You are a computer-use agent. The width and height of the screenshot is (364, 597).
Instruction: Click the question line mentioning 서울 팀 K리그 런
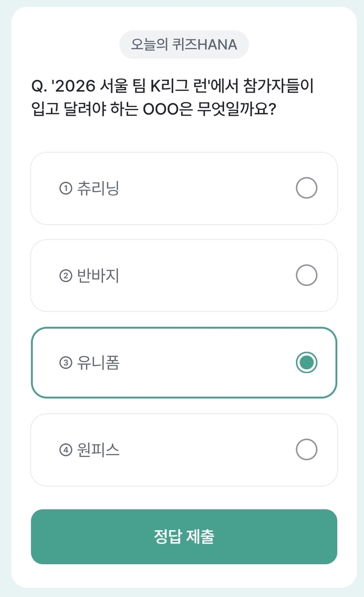tap(173, 86)
